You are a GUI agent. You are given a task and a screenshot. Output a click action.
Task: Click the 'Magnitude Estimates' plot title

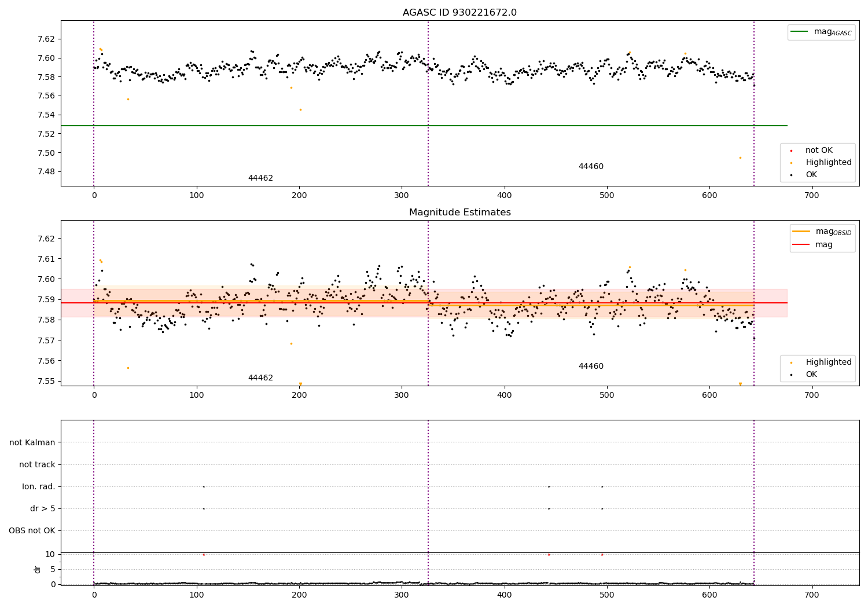(x=459, y=213)
